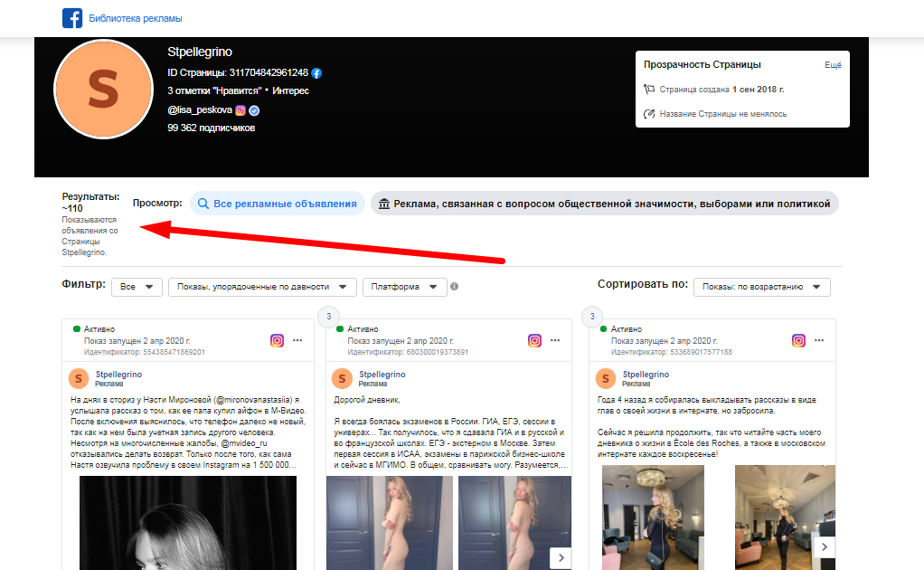Select the political and social issue ads tab
This screenshot has height=570, width=924.
[604, 204]
